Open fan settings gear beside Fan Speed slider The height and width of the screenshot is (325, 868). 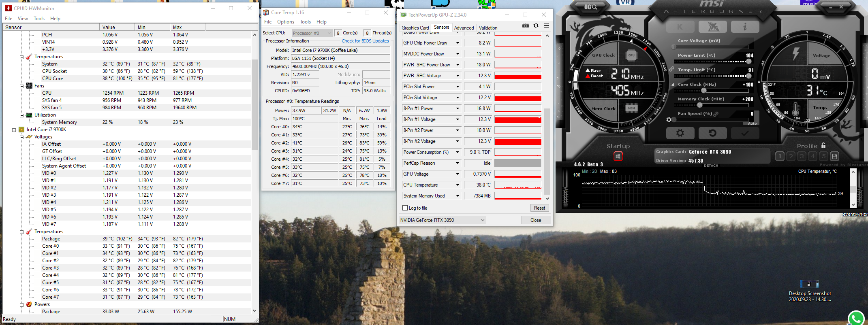pyautogui.click(x=669, y=120)
